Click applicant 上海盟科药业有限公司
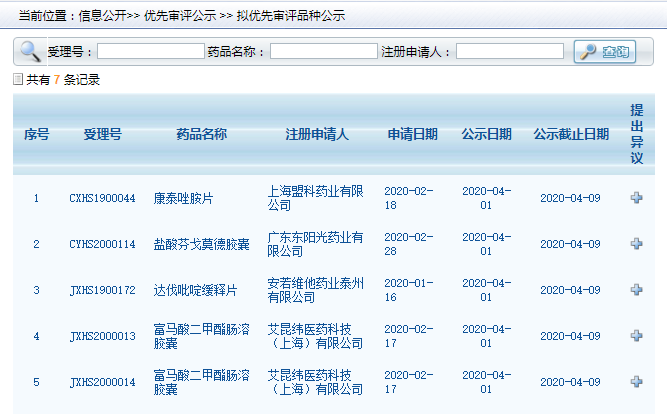 315,198
